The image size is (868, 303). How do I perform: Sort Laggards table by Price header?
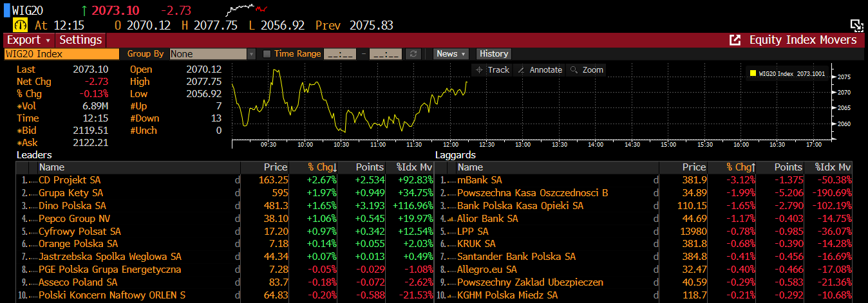click(x=684, y=167)
